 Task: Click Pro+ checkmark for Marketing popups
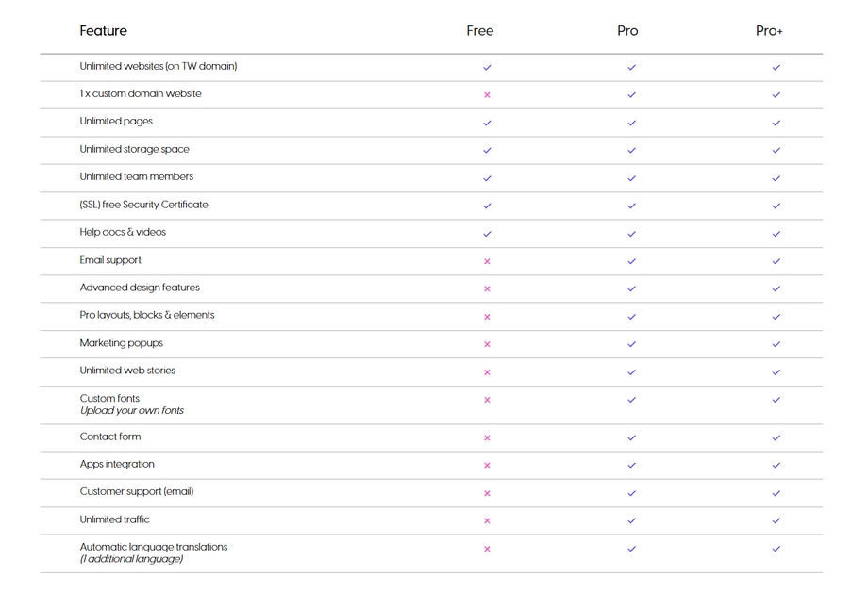click(x=776, y=344)
